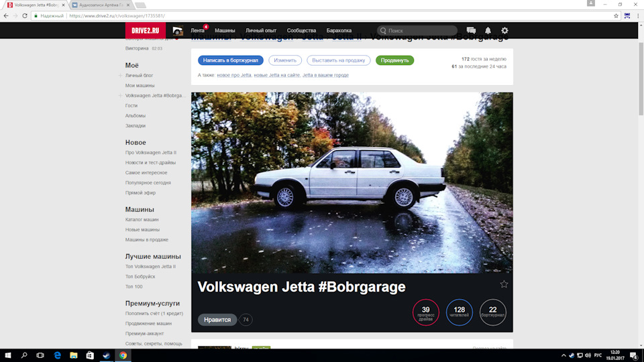The width and height of the screenshot is (644, 362).
Task: Click green Продвинуть button
Action: (x=394, y=60)
